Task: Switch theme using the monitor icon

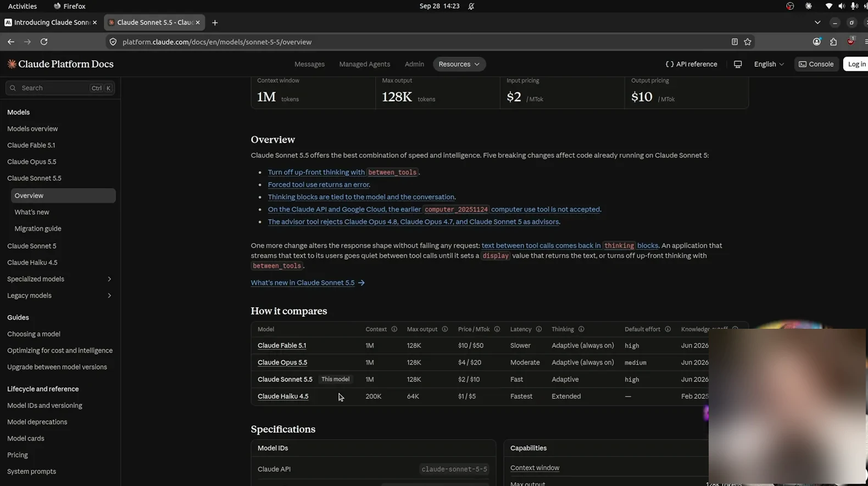Action: tap(738, 64)
